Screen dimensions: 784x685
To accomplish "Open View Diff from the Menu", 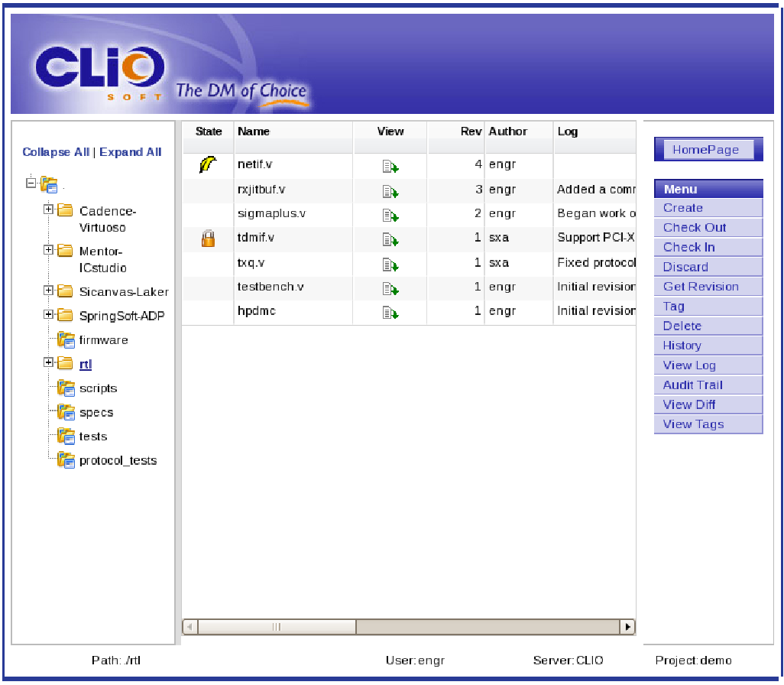I will click(x=708, y=404).
